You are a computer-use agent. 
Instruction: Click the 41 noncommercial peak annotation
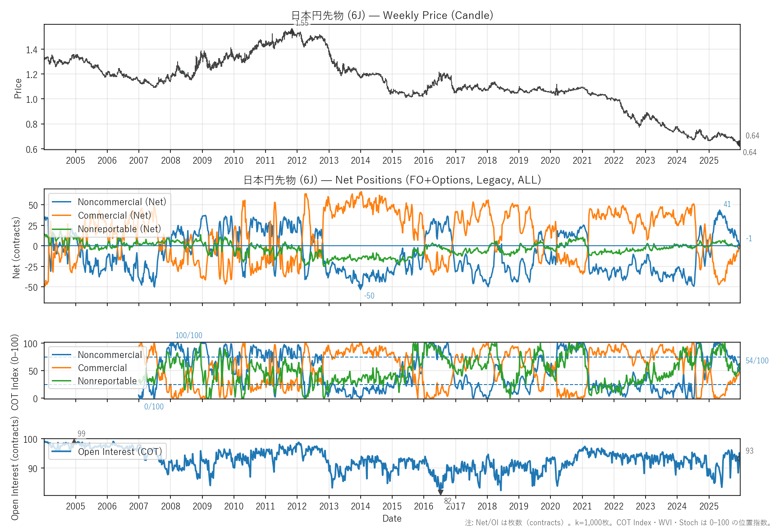coord(727,204)
